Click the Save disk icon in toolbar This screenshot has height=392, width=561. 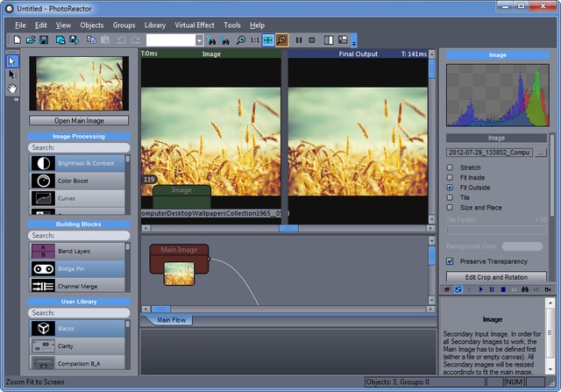tap(44, 40)
